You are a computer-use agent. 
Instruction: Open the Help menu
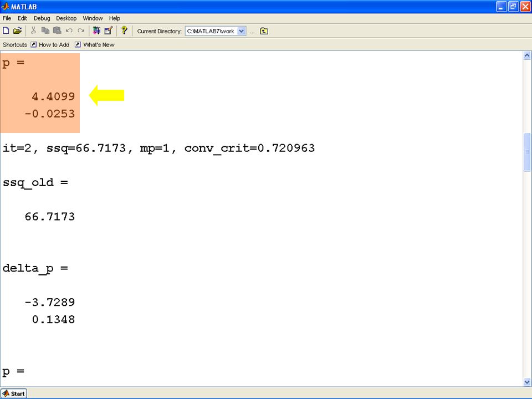pos(115,18)
